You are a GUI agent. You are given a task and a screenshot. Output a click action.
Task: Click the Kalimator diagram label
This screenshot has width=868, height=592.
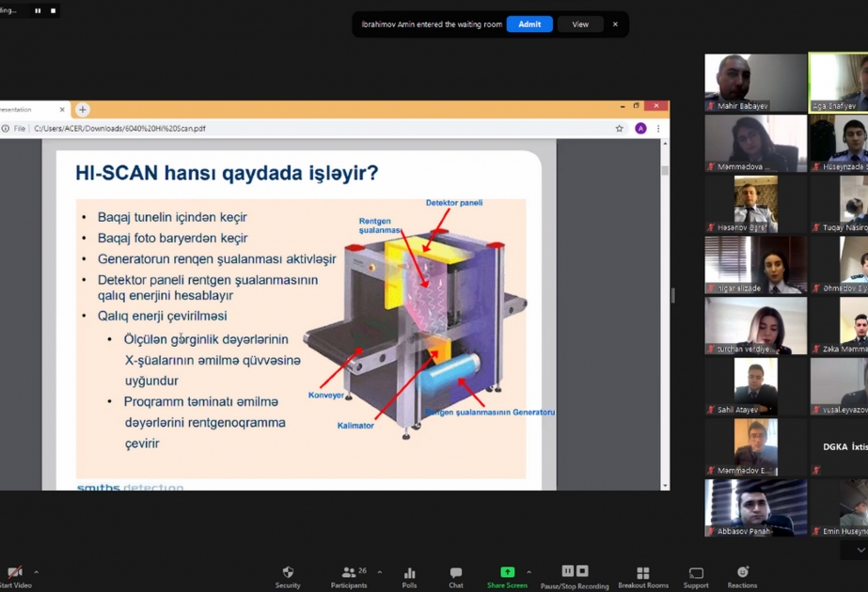click(x=355, y=426)
